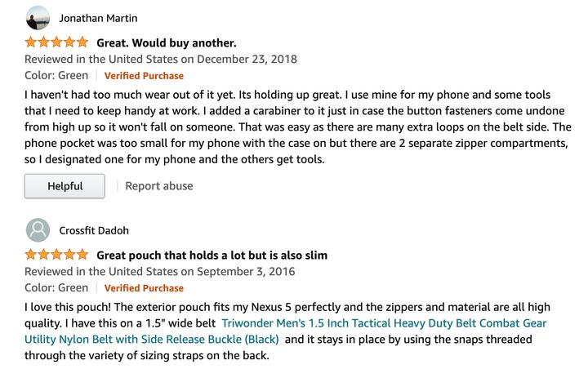Image resolution: width=588 pixels, height=369 pixels.
Task: Open 'Great. Would buy another.' review title
Action: (167, 42)
